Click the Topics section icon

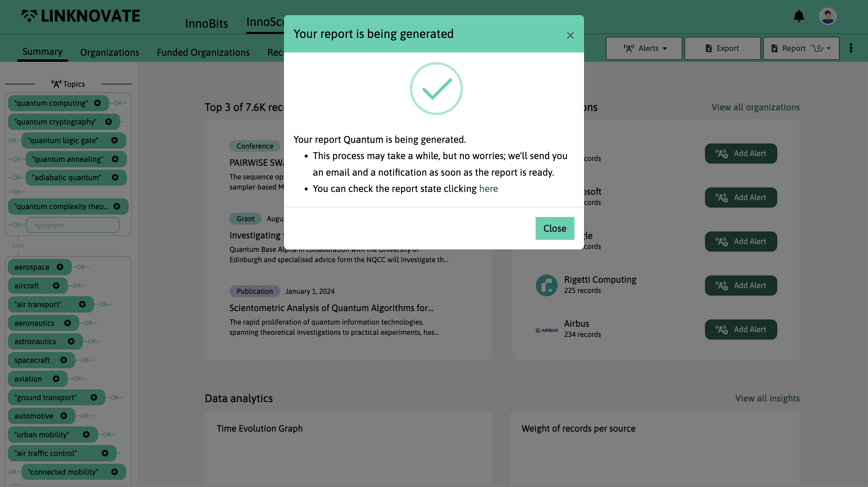(x=57, y=84)
